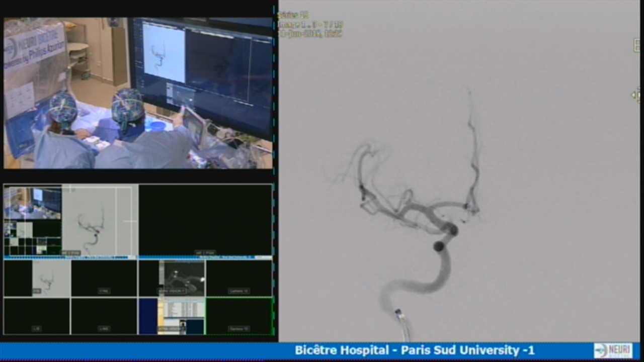Select the green-outlined camera tile at bottom right

pos(239,316)
